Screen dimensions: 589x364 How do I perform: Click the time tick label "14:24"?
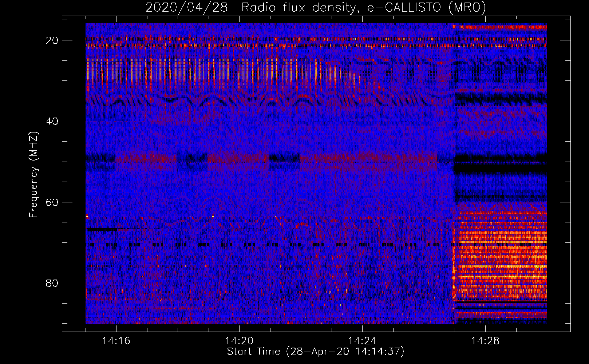362,341
